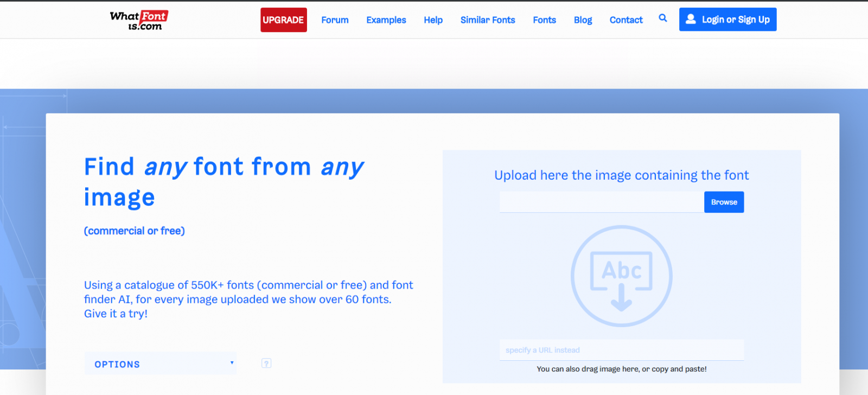Click the question mark help icon beside Options
The image size is (868, 395).
point(266,364)
